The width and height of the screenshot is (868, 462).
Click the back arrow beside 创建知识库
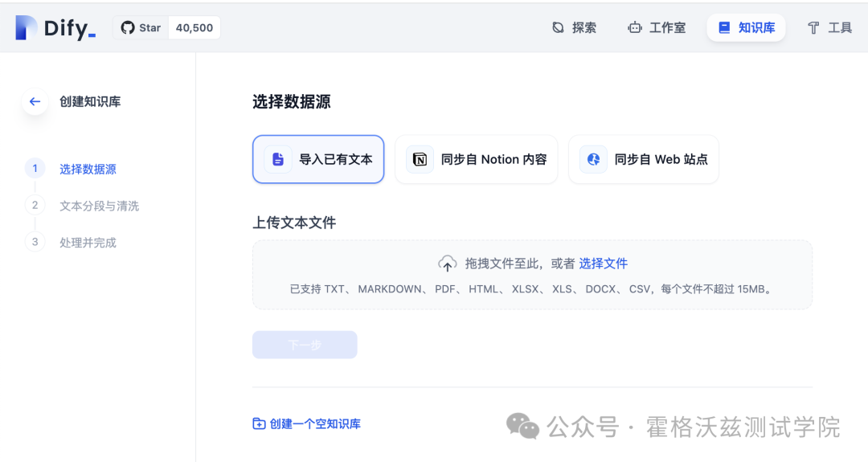click(x=35, y=101)
